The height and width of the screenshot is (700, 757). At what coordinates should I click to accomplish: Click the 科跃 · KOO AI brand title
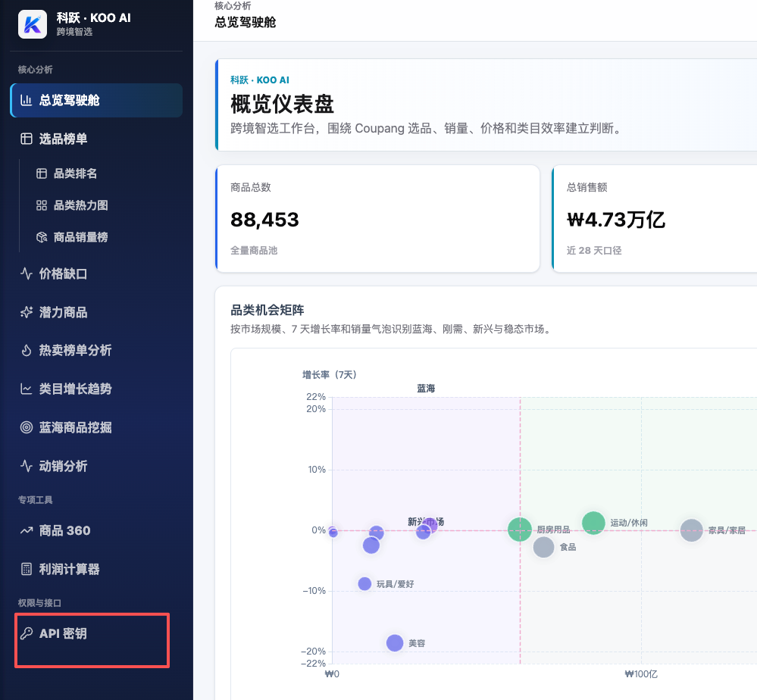(x=94, y=18)
